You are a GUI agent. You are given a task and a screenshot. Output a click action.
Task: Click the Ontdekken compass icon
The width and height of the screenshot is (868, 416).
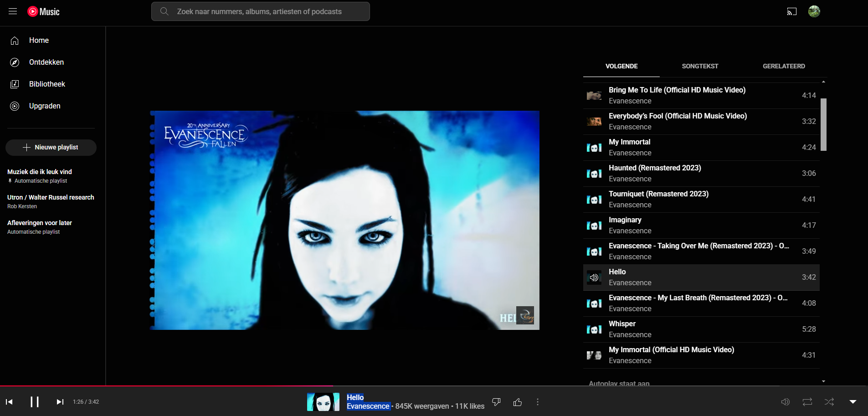pyautogui.click(x=15, y=62)
